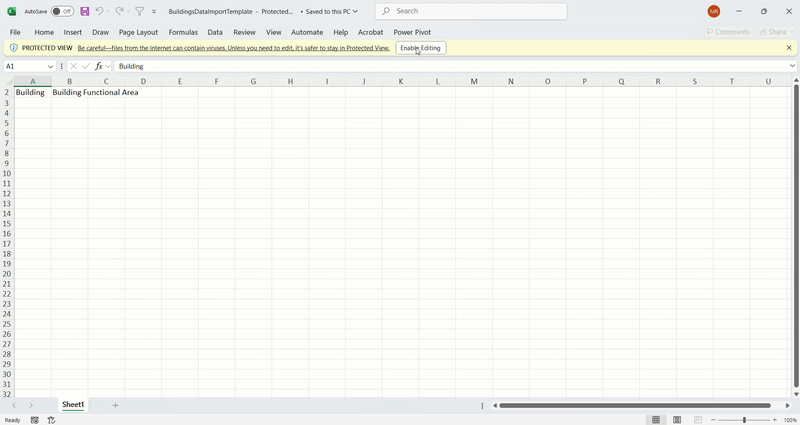The height and width of the screenshot is (425, 800).
Task: Click the Insert Function fx icon
Action: [99, 66]
